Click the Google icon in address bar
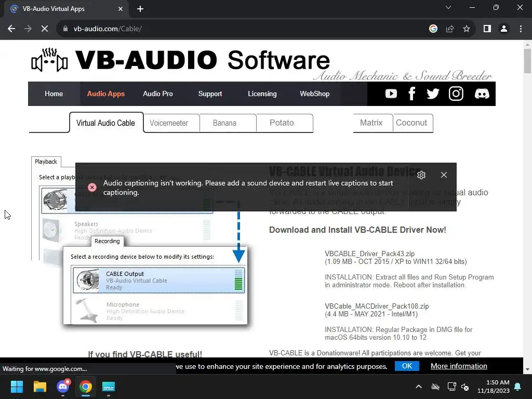 coord(433,29)
